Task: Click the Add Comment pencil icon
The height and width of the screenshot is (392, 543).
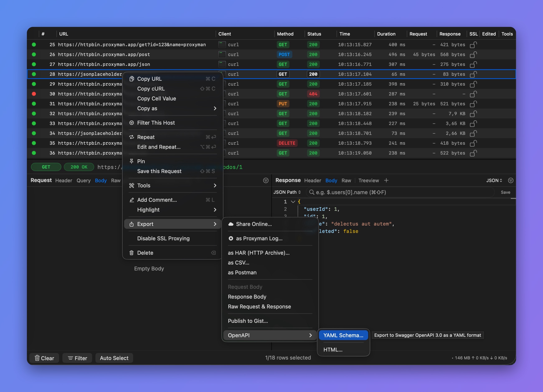Action: [131, 200]
